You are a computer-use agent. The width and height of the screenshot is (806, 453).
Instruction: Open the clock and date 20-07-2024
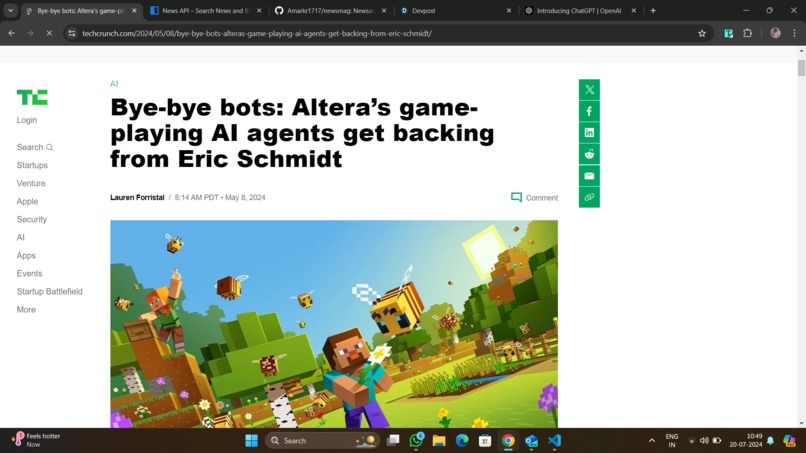tap(746, 440)
